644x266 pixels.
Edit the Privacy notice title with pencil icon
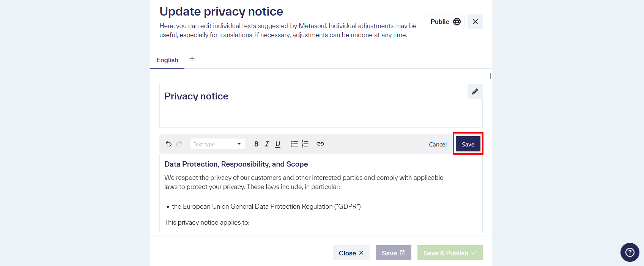tap(475, 91)
